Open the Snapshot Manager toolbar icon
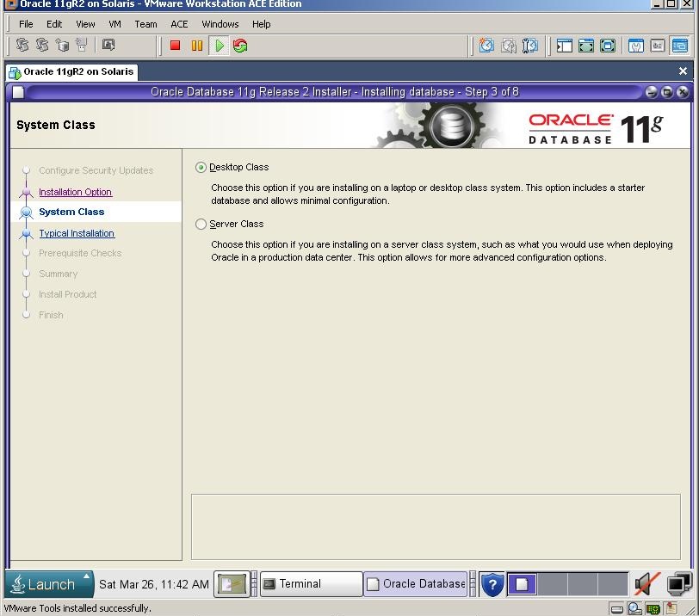The image size is (699, 616). [529, 45]
